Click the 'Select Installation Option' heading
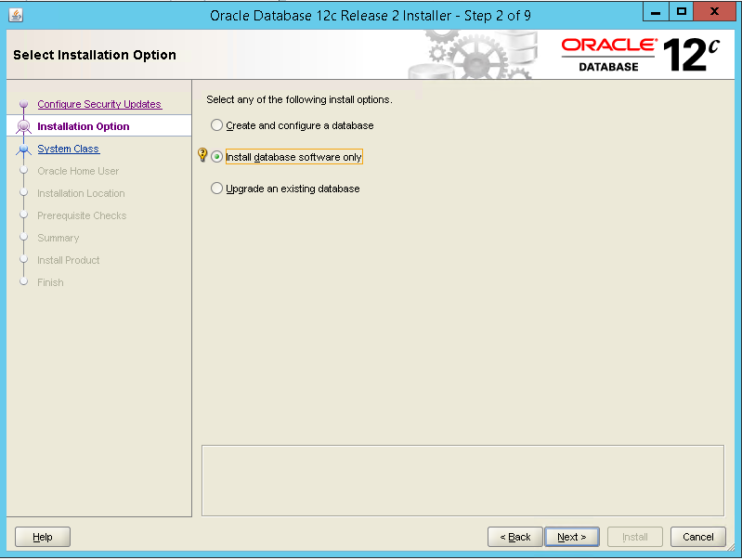 (x=95, y=55)
